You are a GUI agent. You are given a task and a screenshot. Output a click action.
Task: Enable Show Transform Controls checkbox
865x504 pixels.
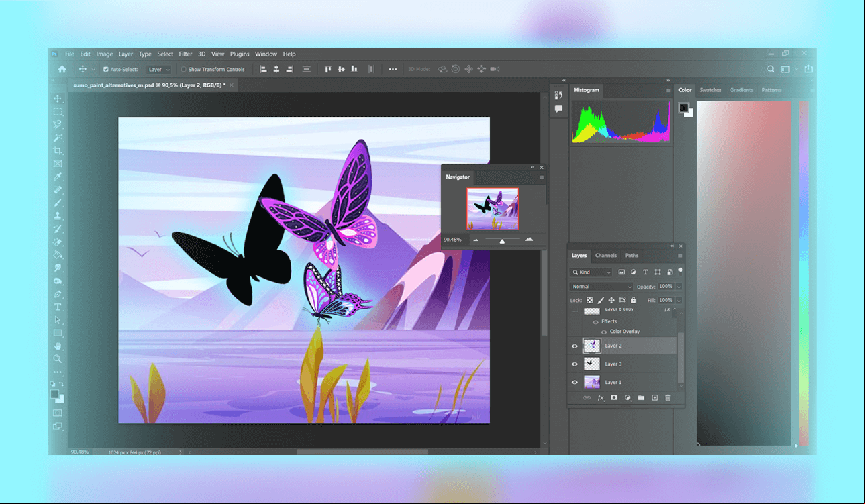coord(183,69)
